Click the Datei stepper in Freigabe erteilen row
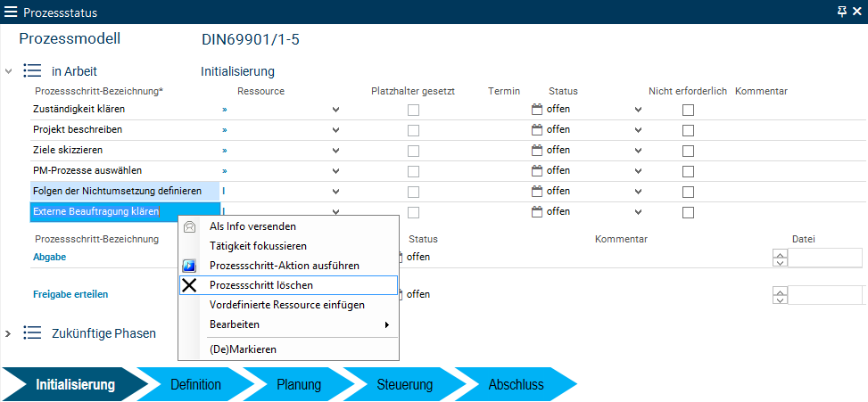Screen dimensions: 868x402 click(780, 295)
